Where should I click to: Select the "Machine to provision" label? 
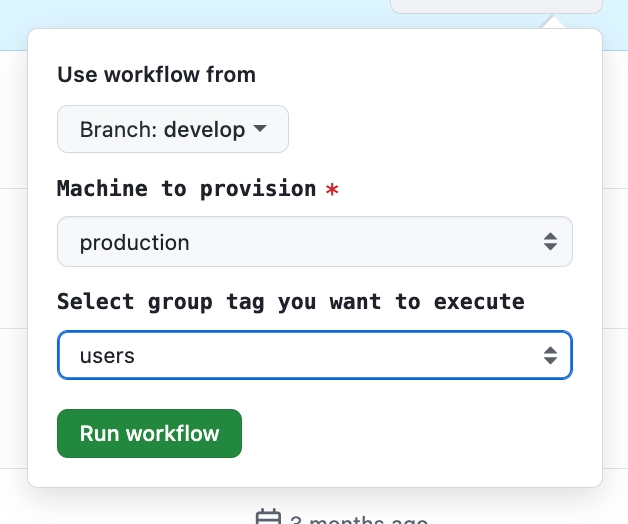pyautogui.click(x=186, y=188)
